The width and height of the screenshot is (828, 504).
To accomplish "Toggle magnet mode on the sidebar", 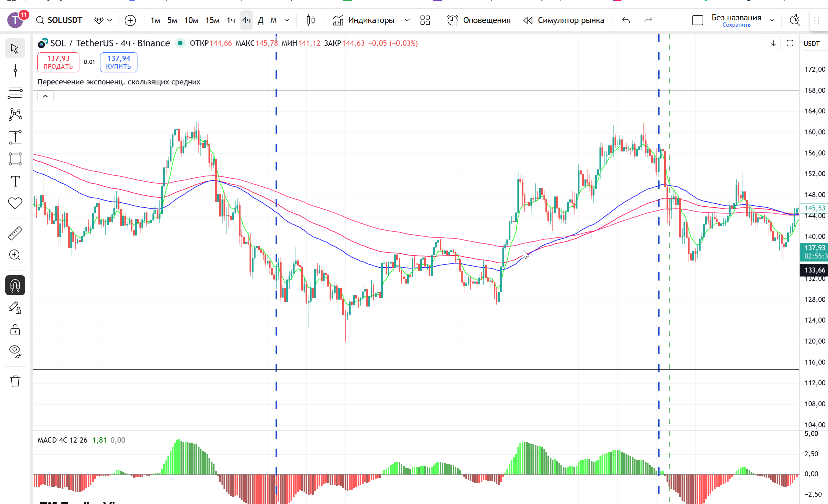I will (15, 285).
